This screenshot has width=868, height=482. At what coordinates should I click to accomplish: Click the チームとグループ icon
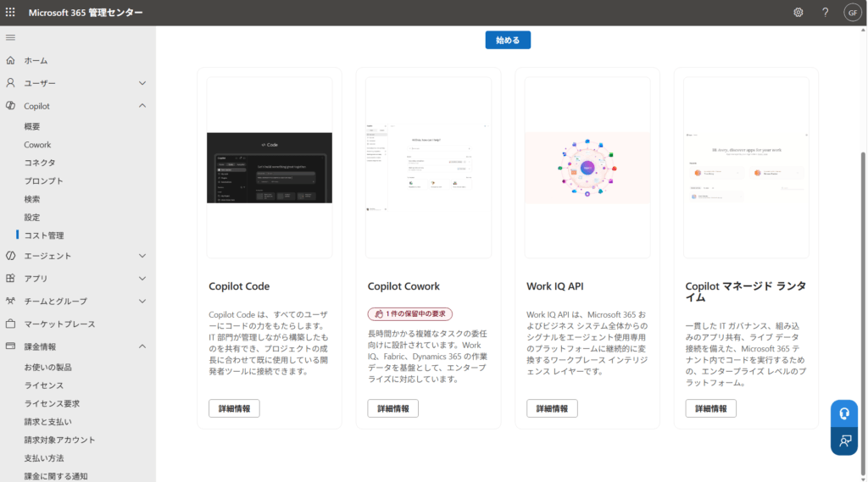(10, 301)
